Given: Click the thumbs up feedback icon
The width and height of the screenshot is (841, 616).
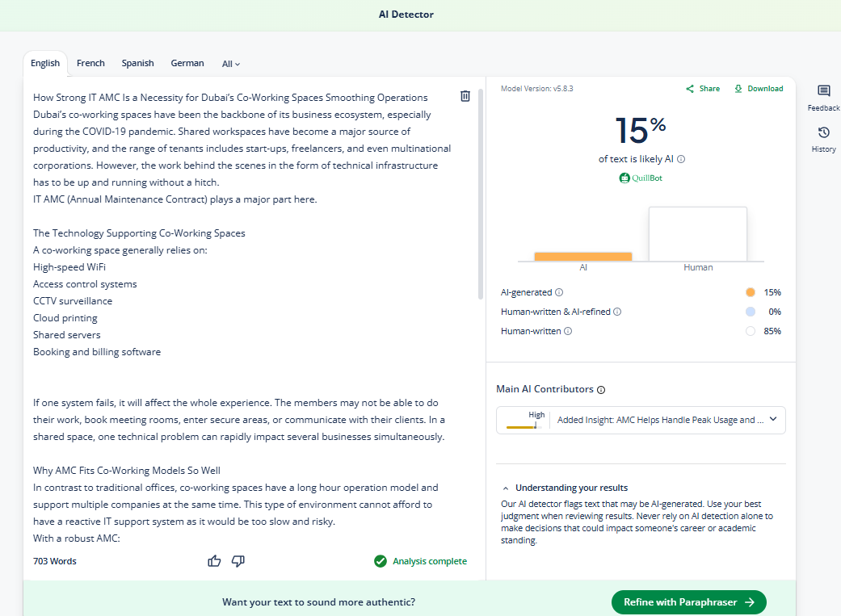Looking at the screenshot, I should click(x=214, y=561).
